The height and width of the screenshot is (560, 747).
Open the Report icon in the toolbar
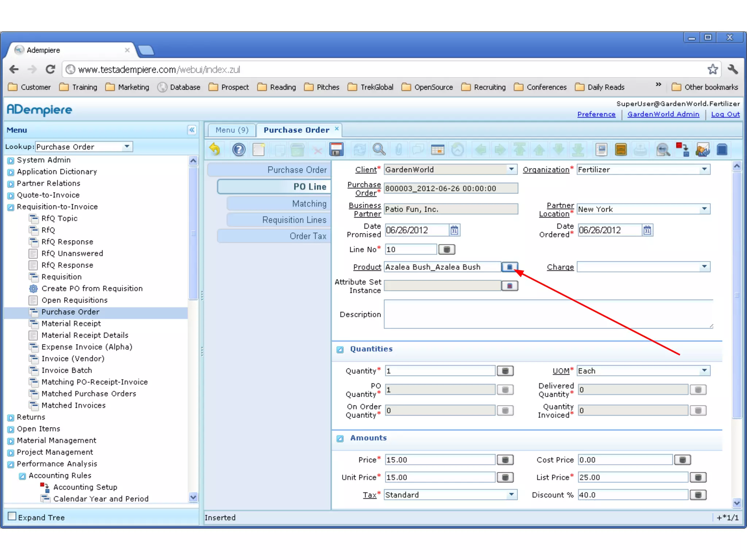click(x=601, y=149)
